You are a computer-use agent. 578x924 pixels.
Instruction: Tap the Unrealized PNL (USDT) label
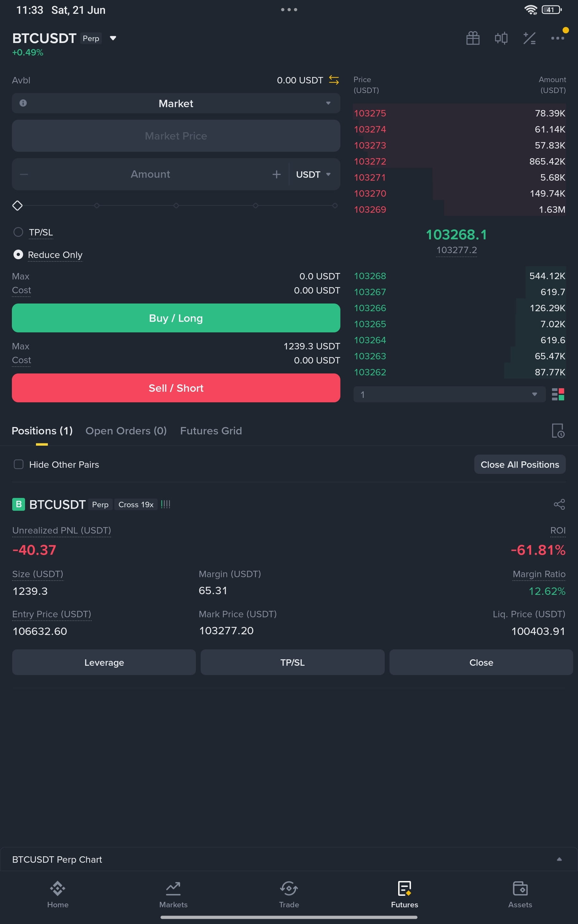[62, 530]
